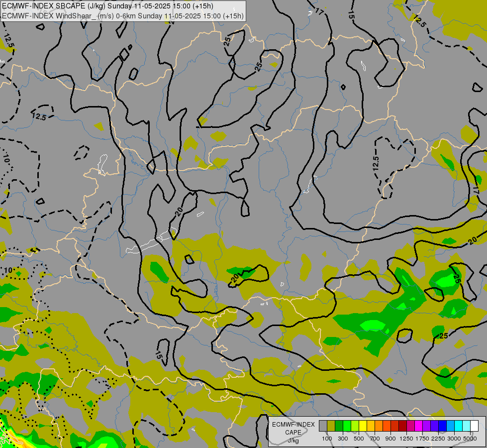Click the legend value 1250

pos(406,439)
